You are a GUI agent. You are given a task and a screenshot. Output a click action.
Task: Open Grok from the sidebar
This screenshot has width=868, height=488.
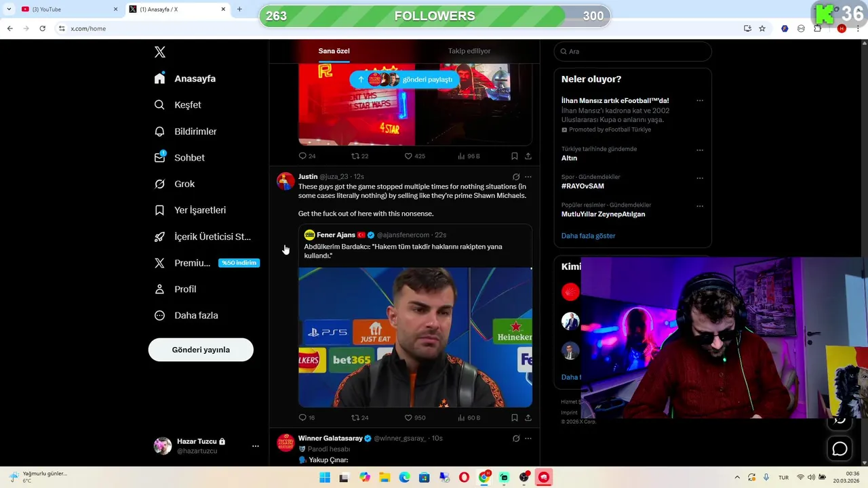174,184
